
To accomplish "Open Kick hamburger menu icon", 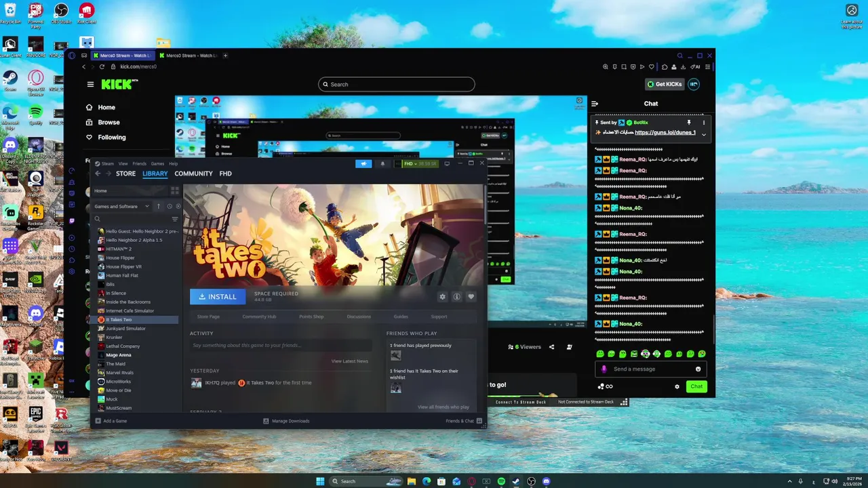I will pos(90,84).
